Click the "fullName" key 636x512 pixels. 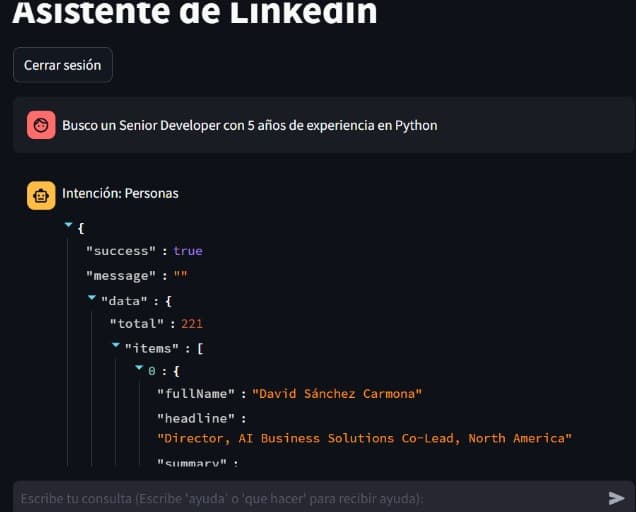196,394
